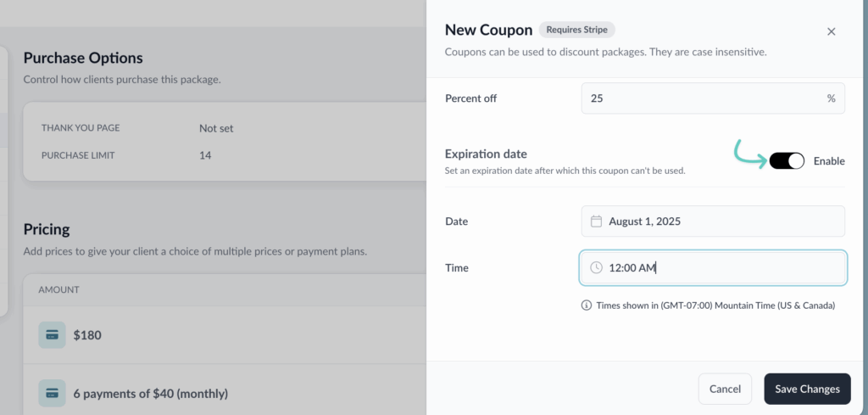This screenshot has width=868, height=415.
Task: Click the percent symbol in Percent off
Action: tap(831, 98)
